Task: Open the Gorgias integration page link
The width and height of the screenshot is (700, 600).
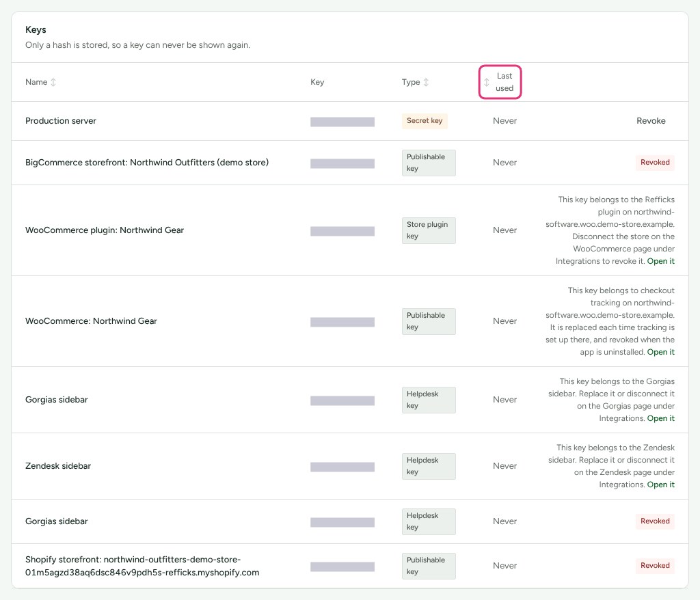Action: 661,418
